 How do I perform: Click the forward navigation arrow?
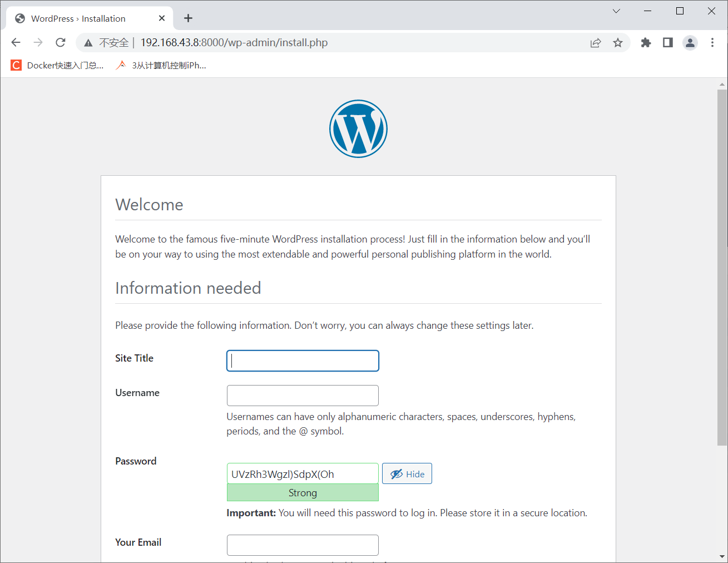38,42
